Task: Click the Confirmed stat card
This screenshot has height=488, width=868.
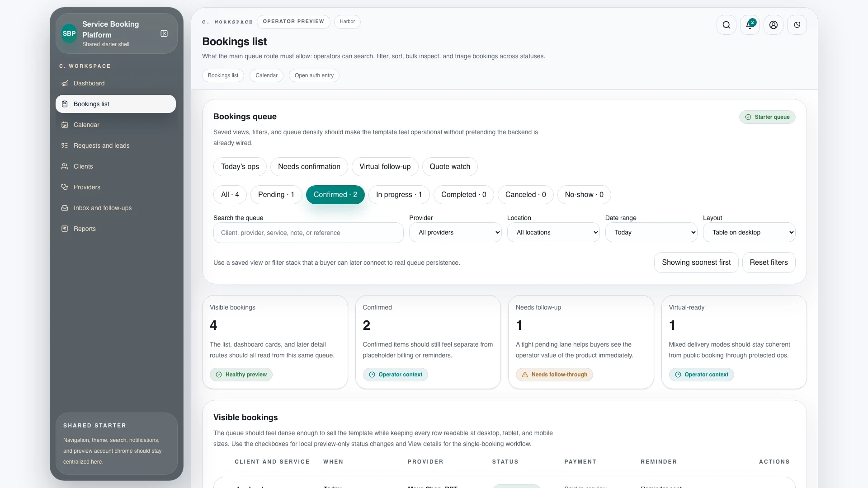Action: 428,342
